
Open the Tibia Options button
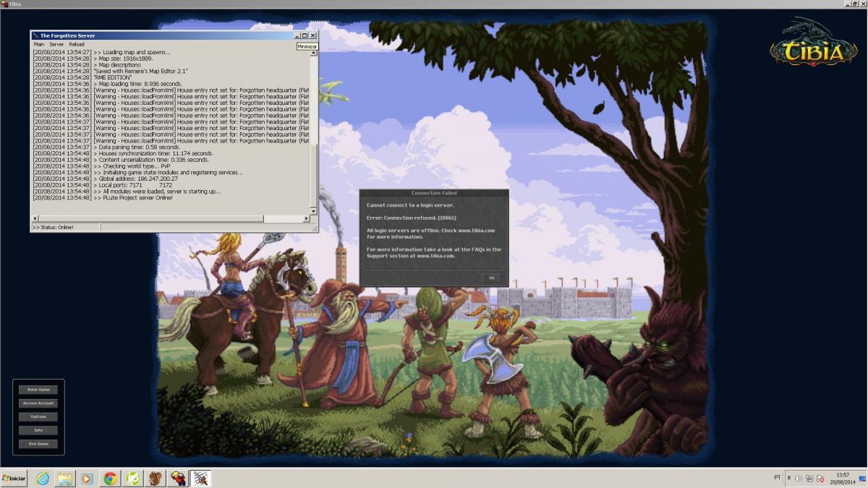click(x=38, y=417)
